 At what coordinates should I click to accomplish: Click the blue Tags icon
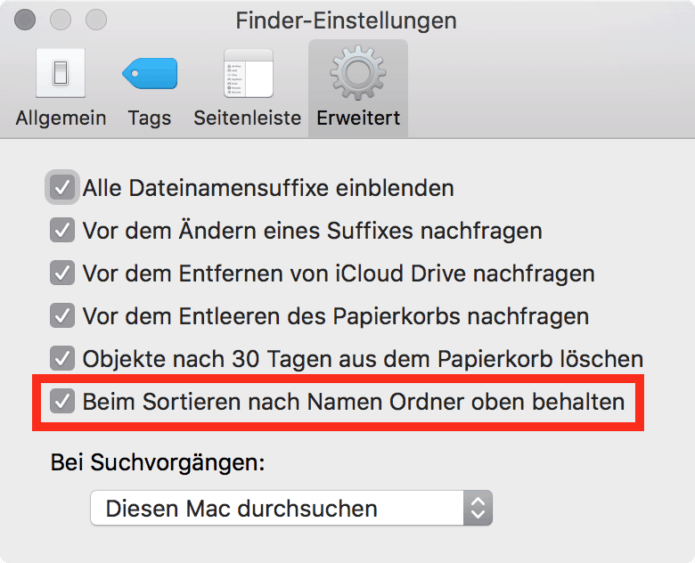tap(149, 73)
